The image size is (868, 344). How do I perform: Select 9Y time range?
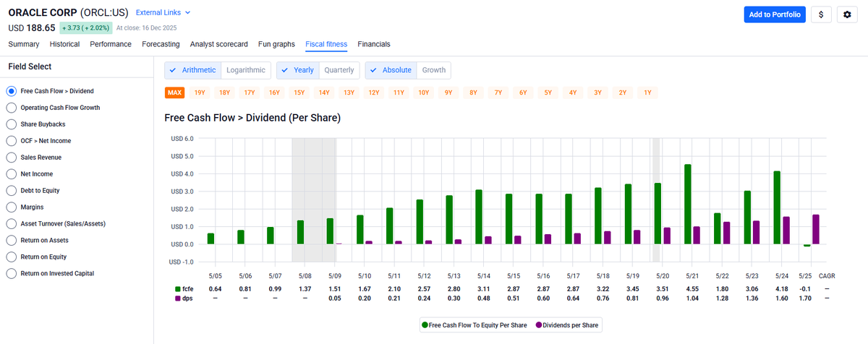[x=448, y=93]
